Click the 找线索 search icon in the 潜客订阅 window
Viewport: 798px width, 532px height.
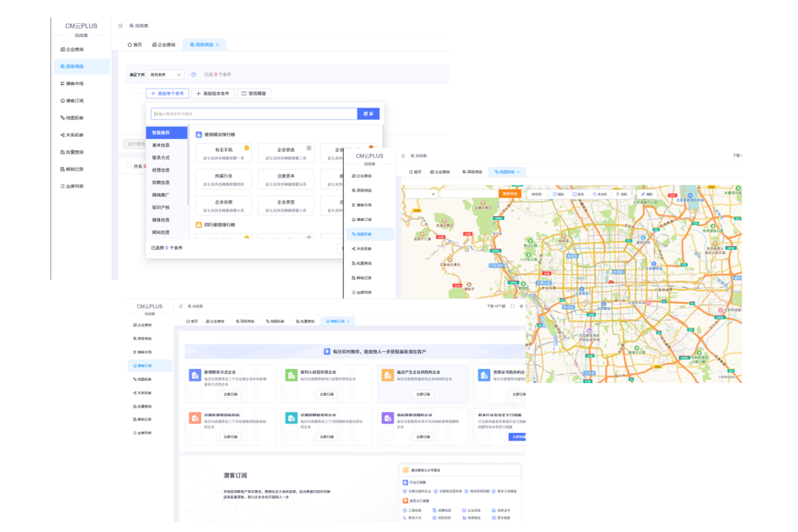pyautogui.click(x=191, y=306)
